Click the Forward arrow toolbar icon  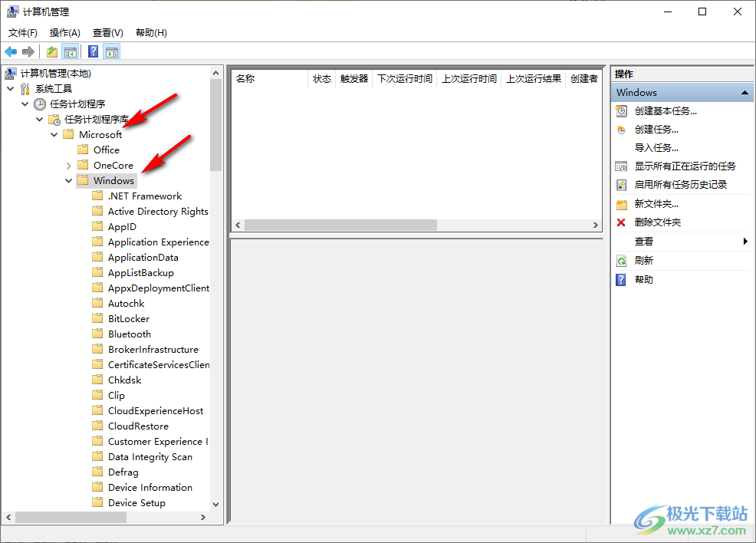pos(28,51)
